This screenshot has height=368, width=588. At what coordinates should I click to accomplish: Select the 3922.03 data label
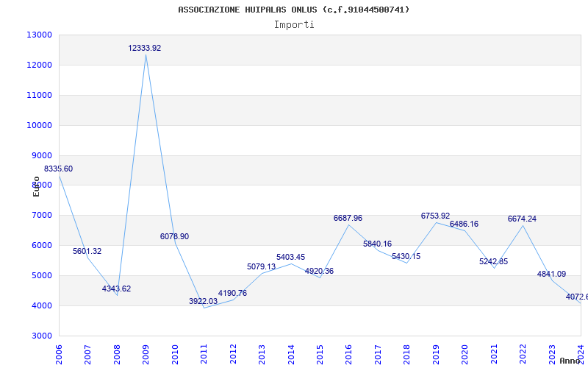(204, 301)
